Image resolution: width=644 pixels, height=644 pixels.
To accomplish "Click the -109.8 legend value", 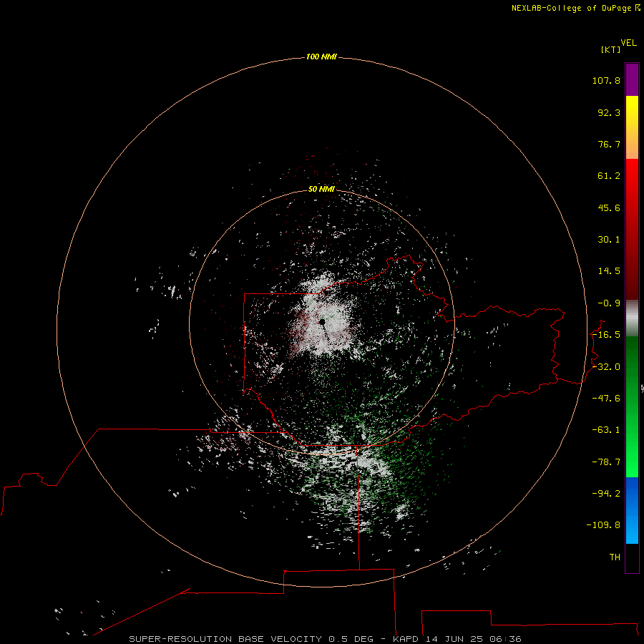I will (x=603, y=525).
